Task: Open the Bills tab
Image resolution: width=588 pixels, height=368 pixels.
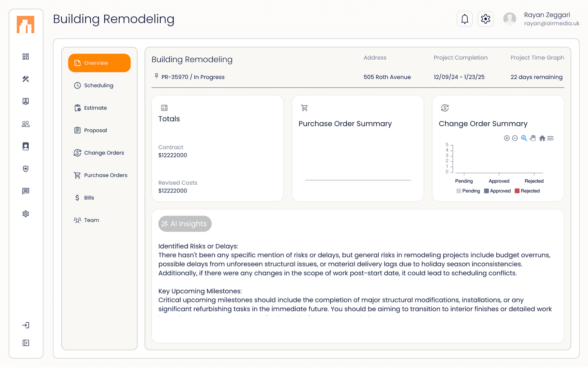Action: (x=99, y=198)
